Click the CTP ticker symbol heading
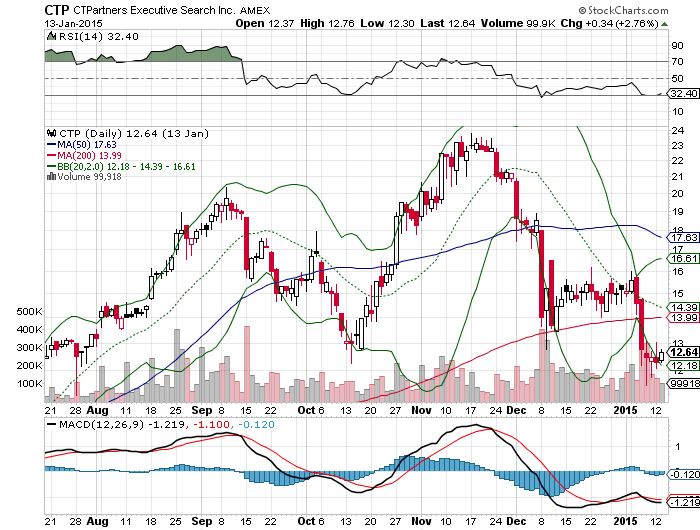This screenshot has width=700, height=530. 57,10
